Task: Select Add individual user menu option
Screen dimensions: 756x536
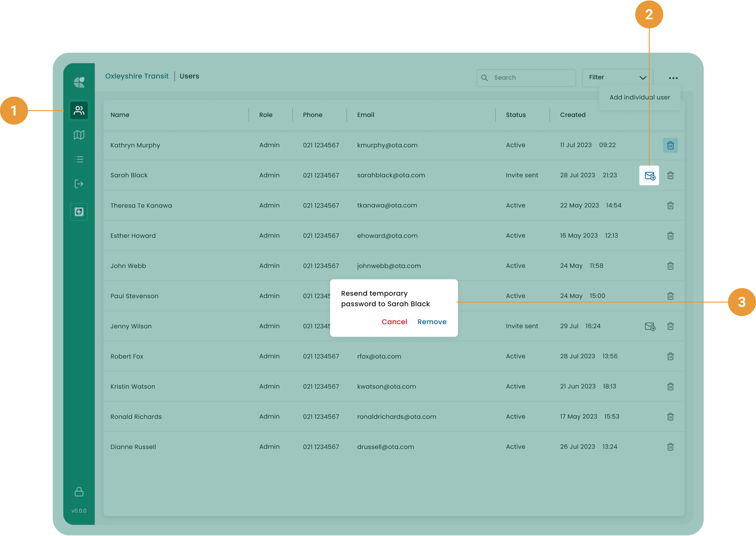Action: pyautogui.click(x=640, y=97)
